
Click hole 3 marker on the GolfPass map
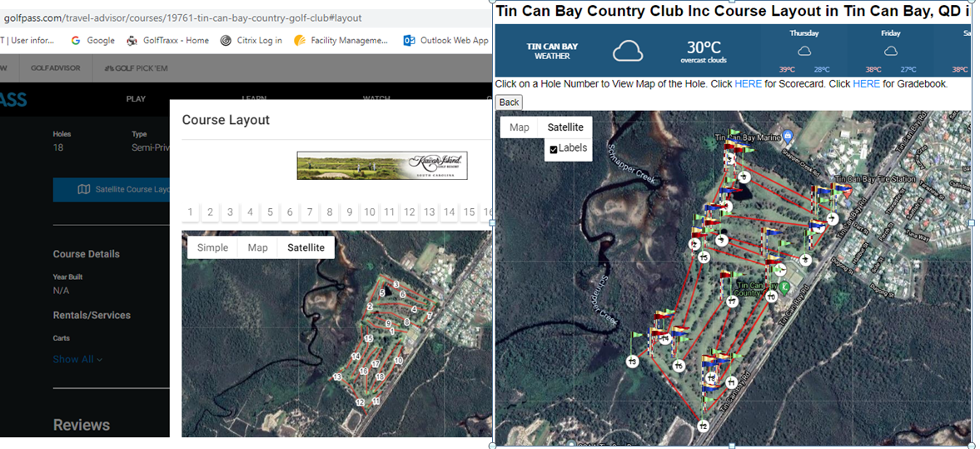[x=396, y=285]
